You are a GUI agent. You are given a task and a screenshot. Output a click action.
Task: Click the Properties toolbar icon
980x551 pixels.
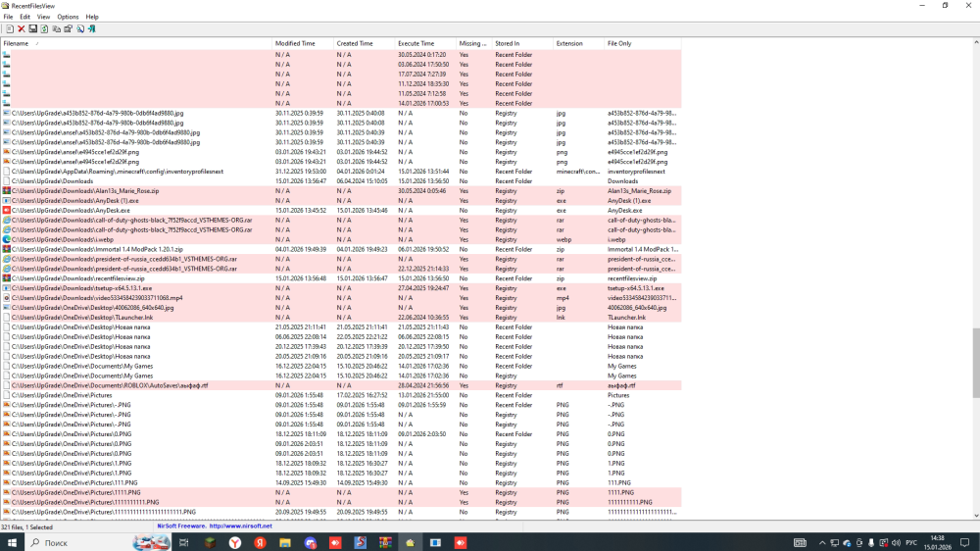[x=69, y=28]
